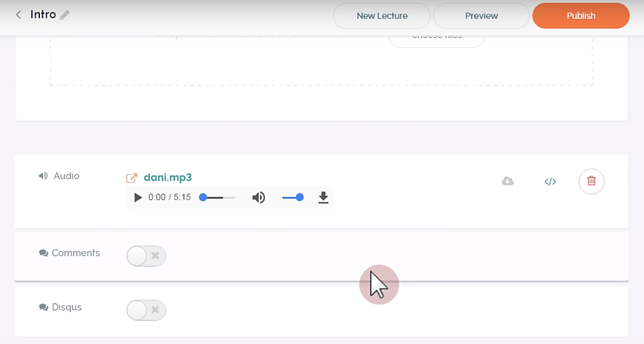Delete the audio with trash icon
Screen dimensions: 644x344
[x=591, y=181]
